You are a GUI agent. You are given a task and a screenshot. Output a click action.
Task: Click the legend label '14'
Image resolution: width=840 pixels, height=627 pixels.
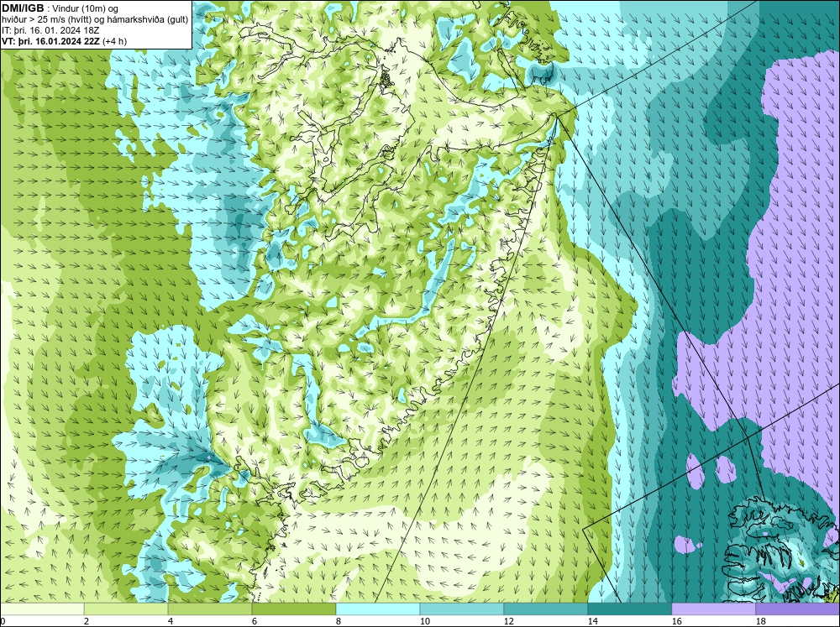pos(592,621)
